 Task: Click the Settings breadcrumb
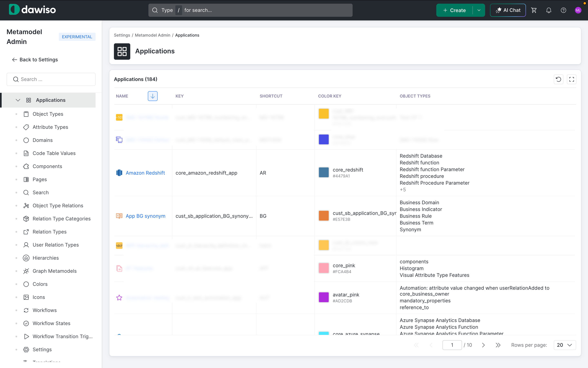122,35
